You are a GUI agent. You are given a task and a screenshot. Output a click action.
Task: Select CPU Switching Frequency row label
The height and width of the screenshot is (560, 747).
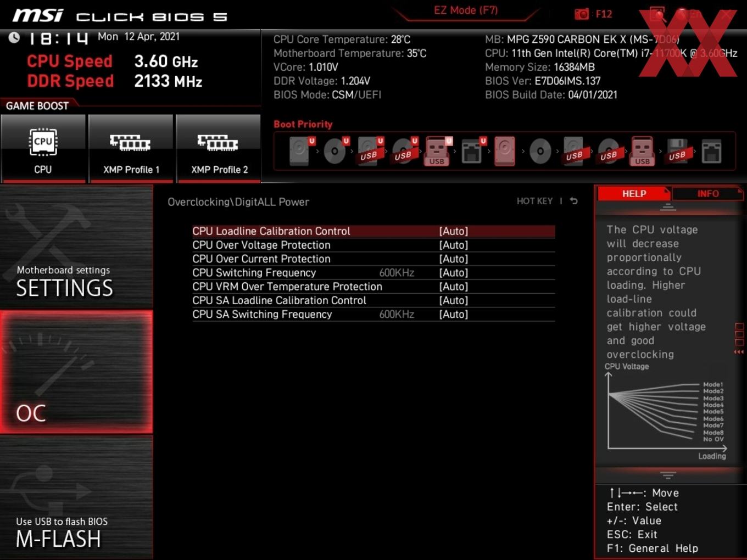click(x=254, y=273)
